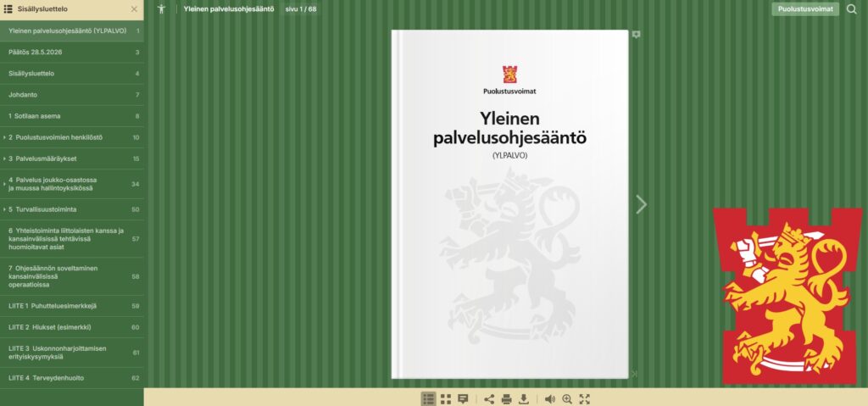Expand chapter 5 Turvallisuustoiminta arrow
The height and width of the screenshot is (406, 868).
4,209
